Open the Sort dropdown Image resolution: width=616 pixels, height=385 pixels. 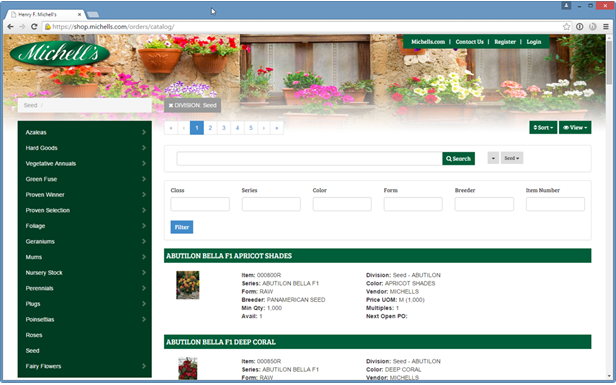tap(543, 127)
